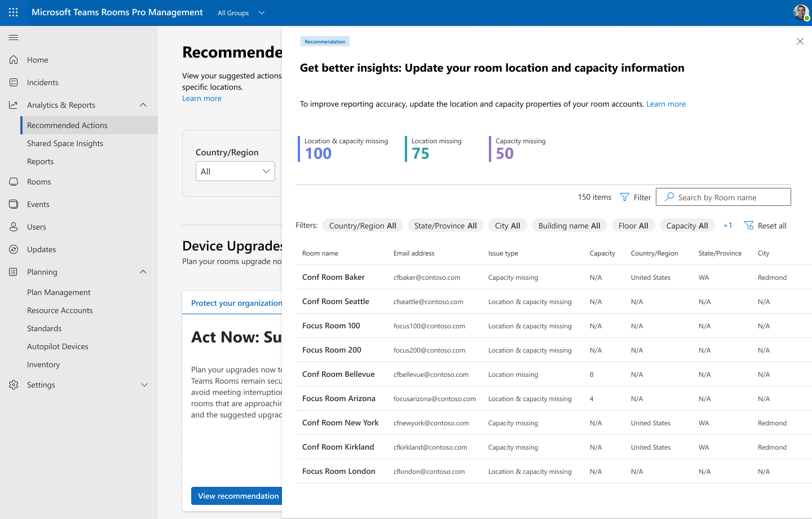This screenshot has height=519, width=812.
Task: Close the recommendation panel
Action: (x=800, y=41)
